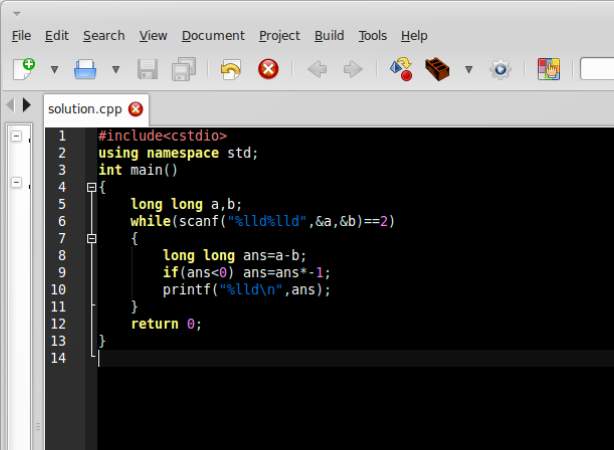Viewport: 614px width, 450px height.
Task: Open the Document menu
Action: click(x=213, y=36)
